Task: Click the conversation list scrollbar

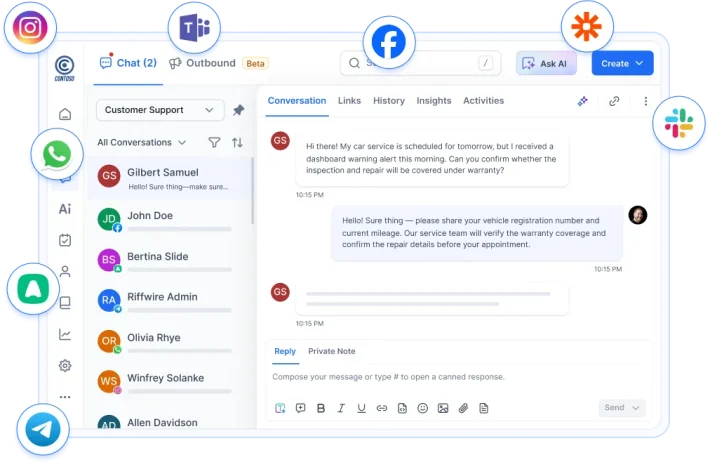Action: (253, 190)
